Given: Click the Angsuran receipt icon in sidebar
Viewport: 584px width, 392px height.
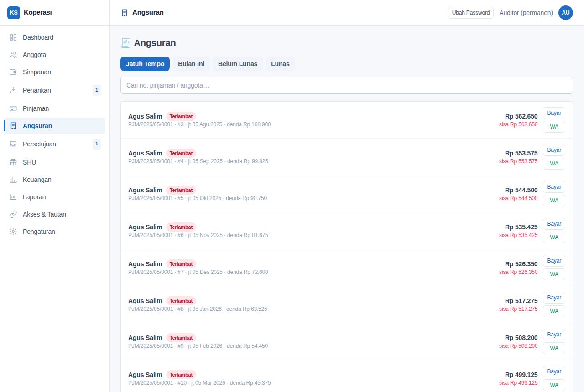Looking at the screenshot, I should point(13,126).
